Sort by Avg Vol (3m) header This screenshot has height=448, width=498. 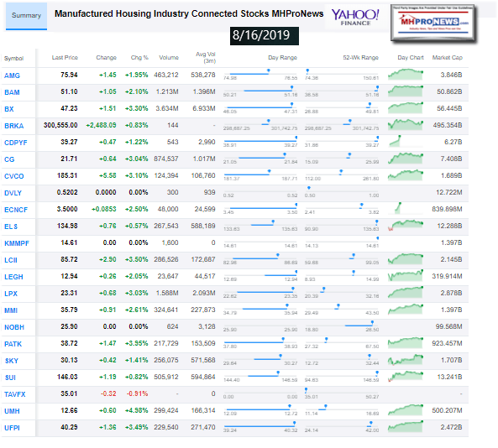[206, 57]
